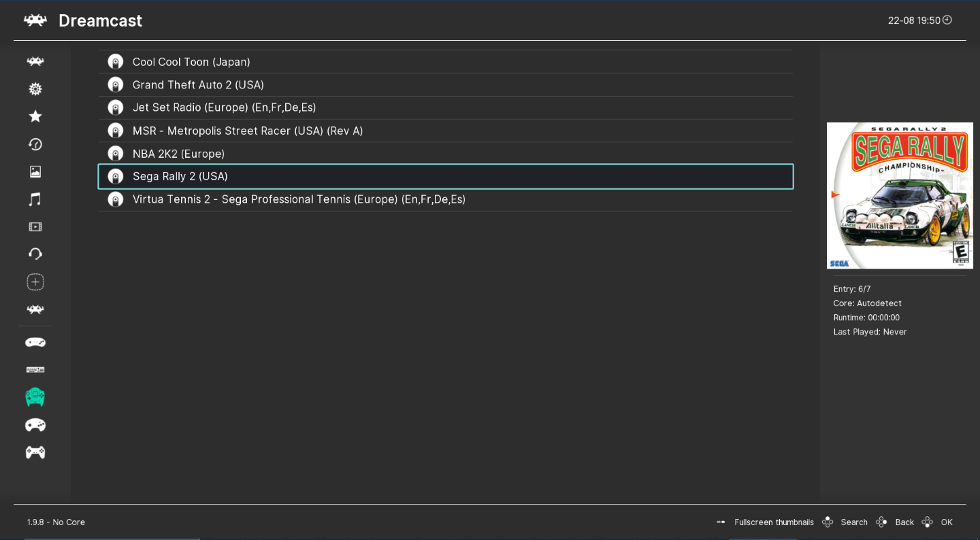
Task: Show the Favorites star playlist
Action: (x=35, y=116)
